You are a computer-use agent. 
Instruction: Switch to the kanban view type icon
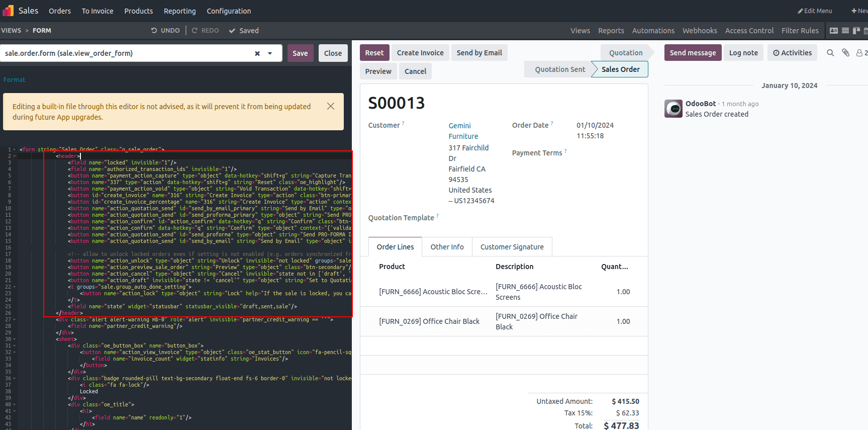(x=856, y=31)
